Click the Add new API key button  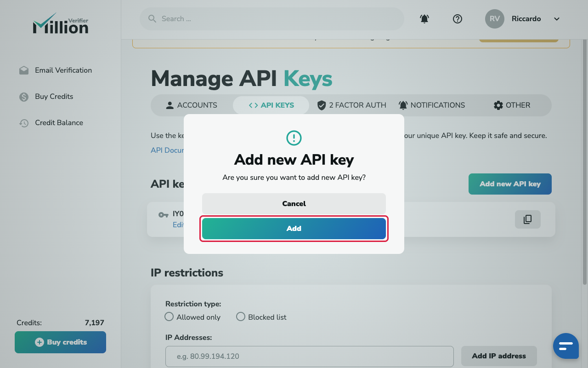click(x=510, y=184)
